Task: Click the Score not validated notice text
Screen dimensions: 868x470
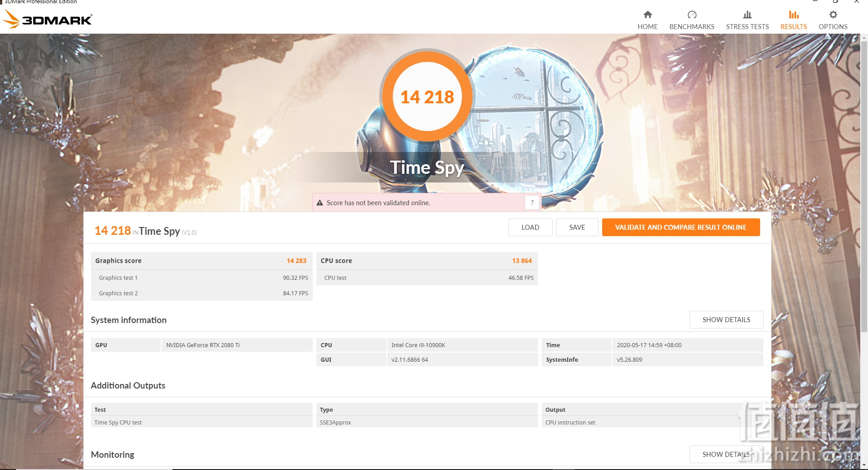Action: 378,203
